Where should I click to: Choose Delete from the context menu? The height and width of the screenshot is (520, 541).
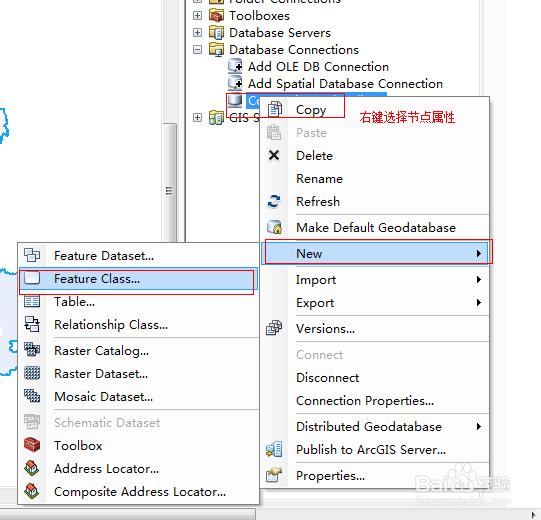point(375,156)
